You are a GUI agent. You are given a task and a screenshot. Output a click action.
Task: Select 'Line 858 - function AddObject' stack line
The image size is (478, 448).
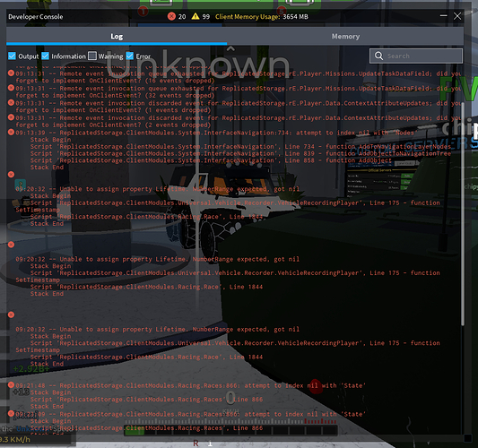(x=211, y=160)
